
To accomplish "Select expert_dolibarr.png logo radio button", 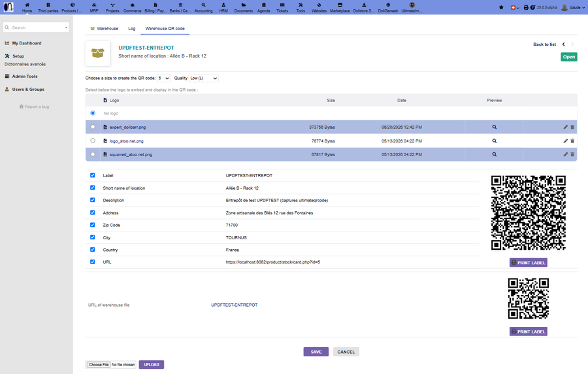I will (x=93, y=127).
